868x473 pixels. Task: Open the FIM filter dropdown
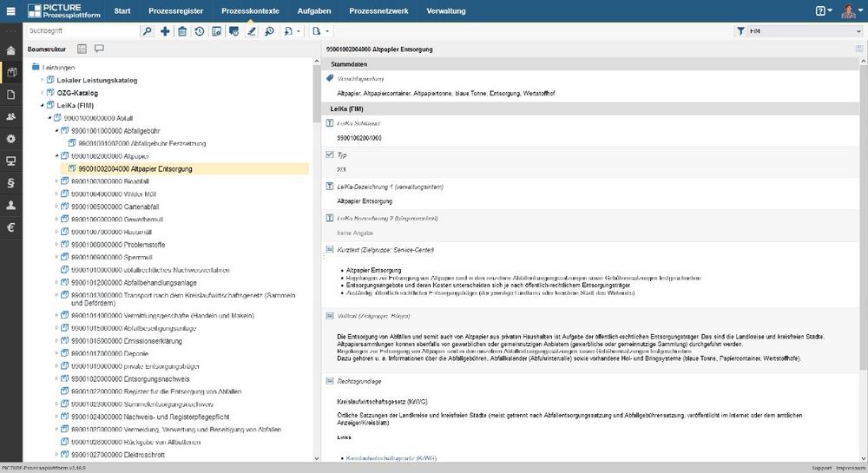pos(799,31)
